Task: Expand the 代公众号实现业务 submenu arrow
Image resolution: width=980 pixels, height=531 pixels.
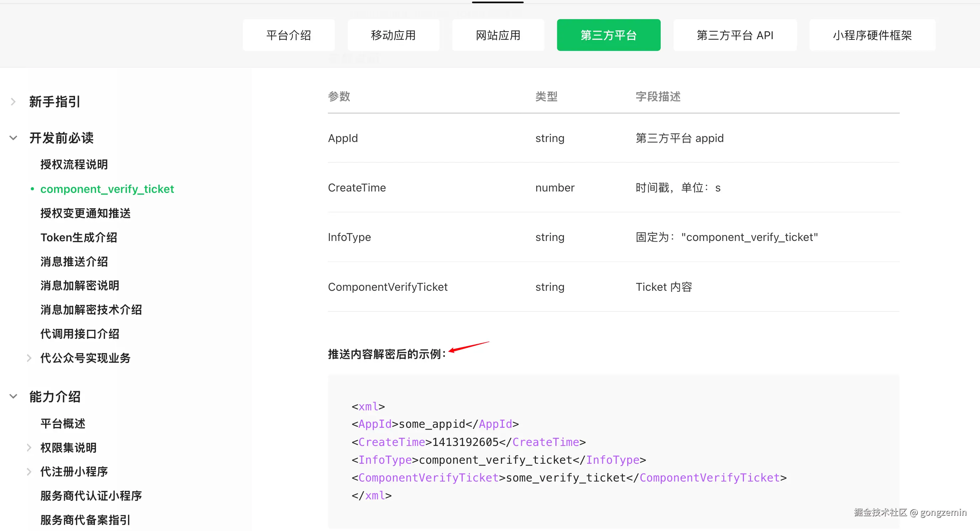Action: [x=29, y=358]
